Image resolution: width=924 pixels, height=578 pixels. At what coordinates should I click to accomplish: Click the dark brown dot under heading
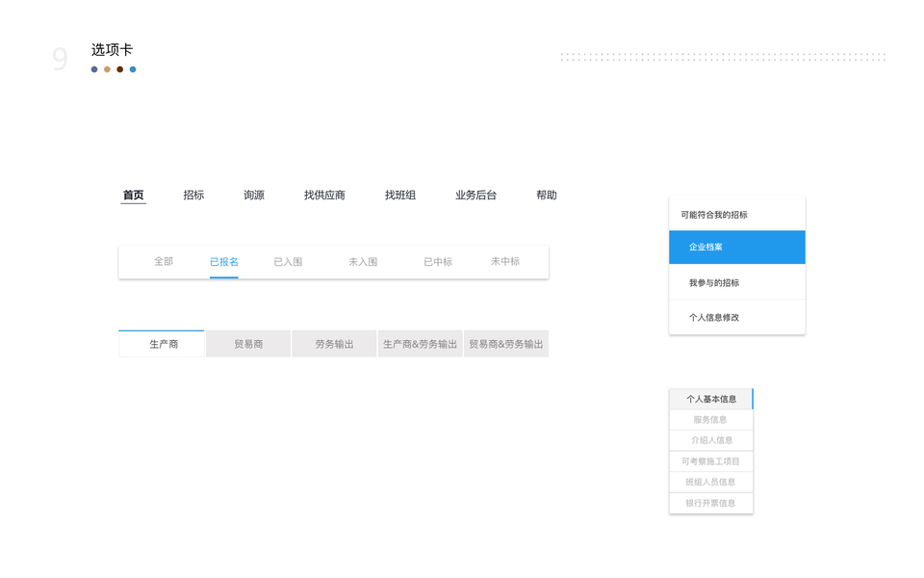120,69
